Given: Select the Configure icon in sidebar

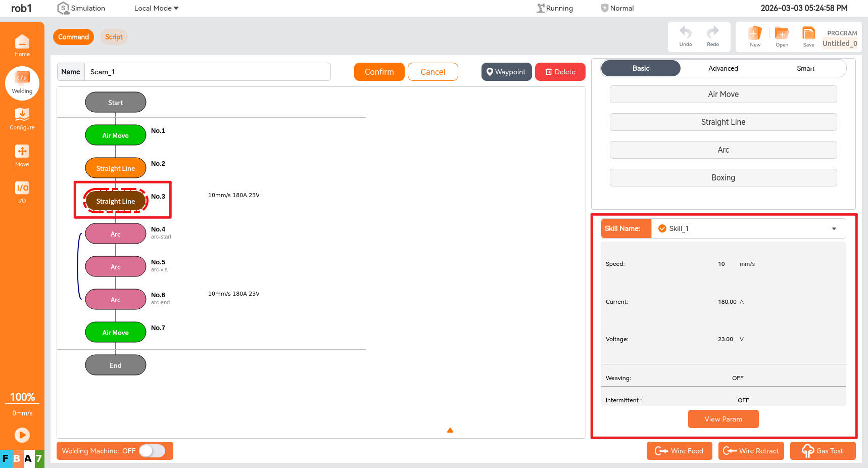Looking at the screenshot, I should (x=22, y=119).
